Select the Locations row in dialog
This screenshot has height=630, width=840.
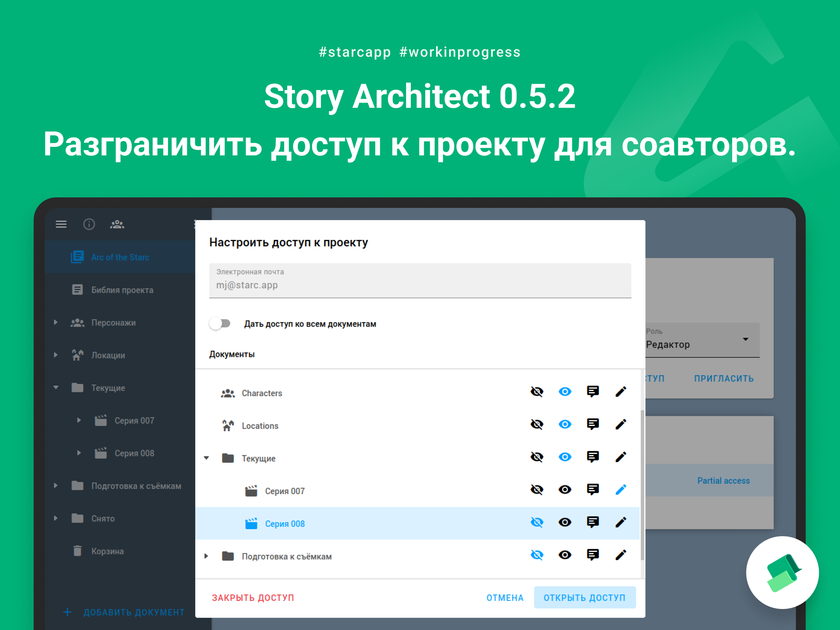click(417, 425)
